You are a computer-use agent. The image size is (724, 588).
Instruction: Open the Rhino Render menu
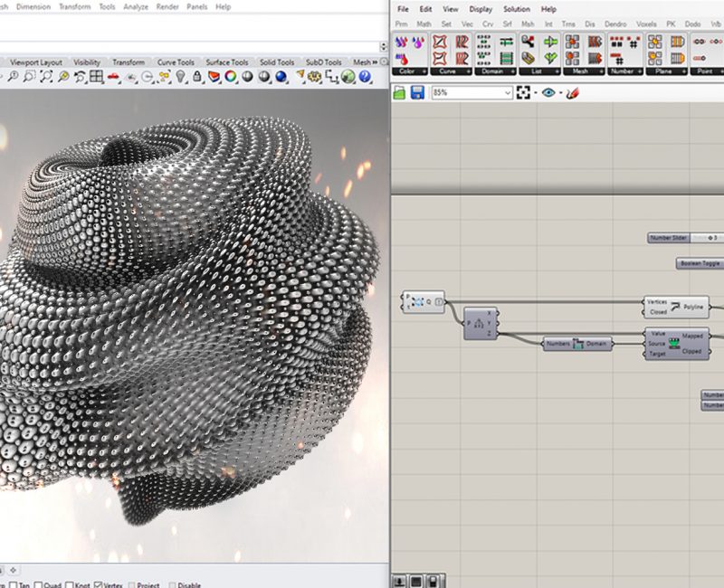pos(167,7)
